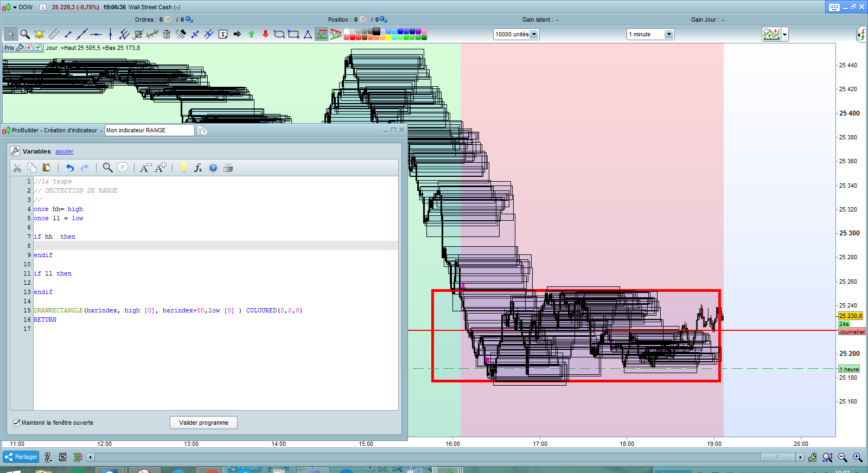Select the text annotation tool
The width and height of the screenshot is (868, 473).
coord(223,34)
